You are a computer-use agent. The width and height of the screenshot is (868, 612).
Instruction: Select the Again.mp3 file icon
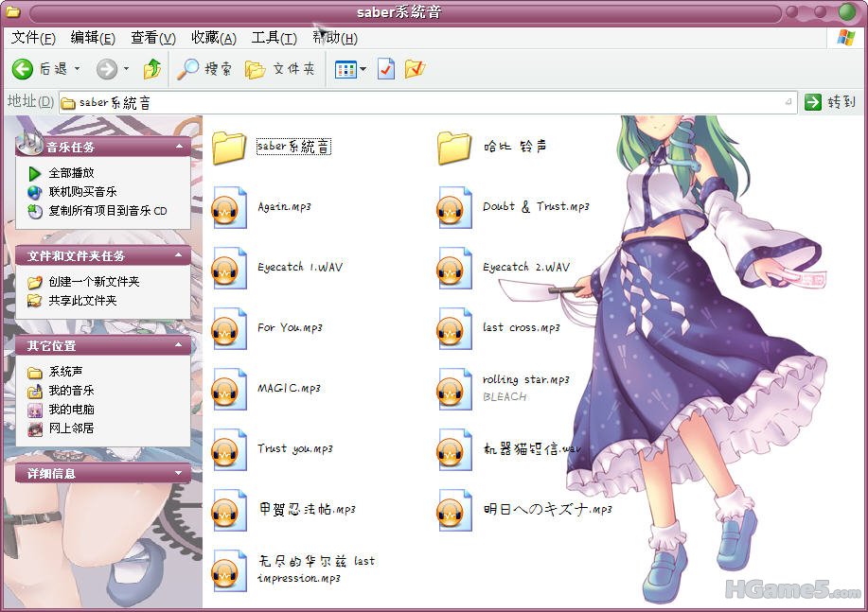click(x=230, y=207)
